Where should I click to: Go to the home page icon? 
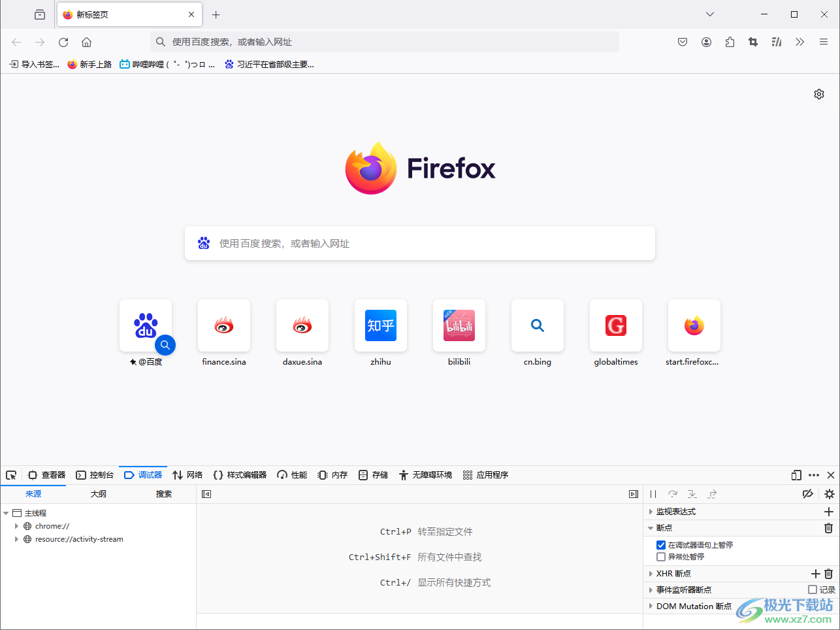[86, 42]
